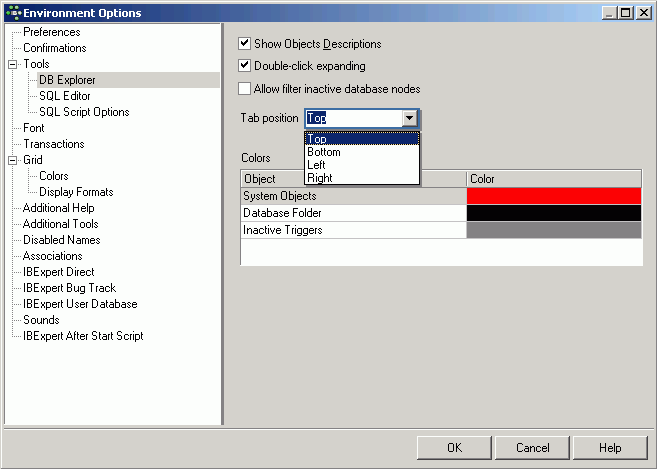Pick Right option in dropdown list

tap(320, 178)
